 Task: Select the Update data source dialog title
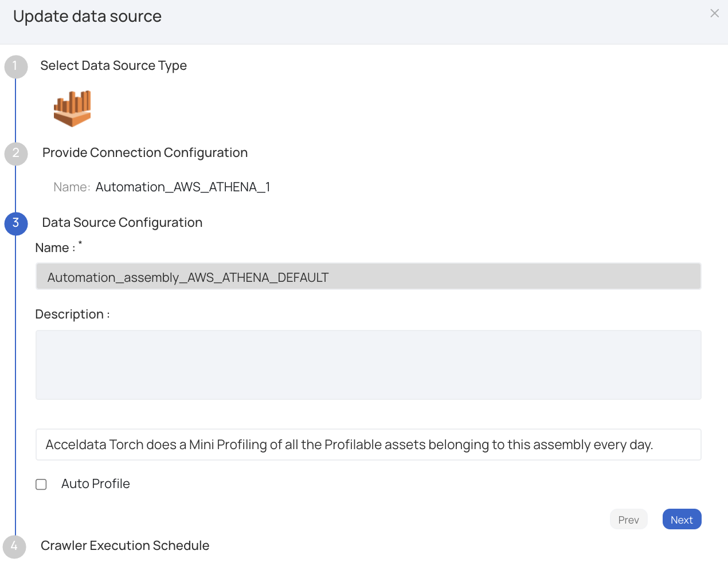(87, 16)
